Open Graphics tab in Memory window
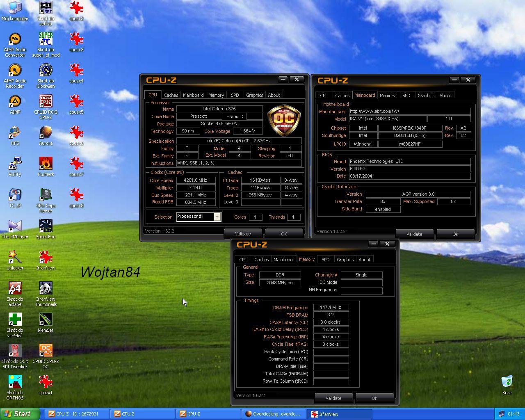The height and width of the screenshot is (420, 525). click(x=345, y=260)
